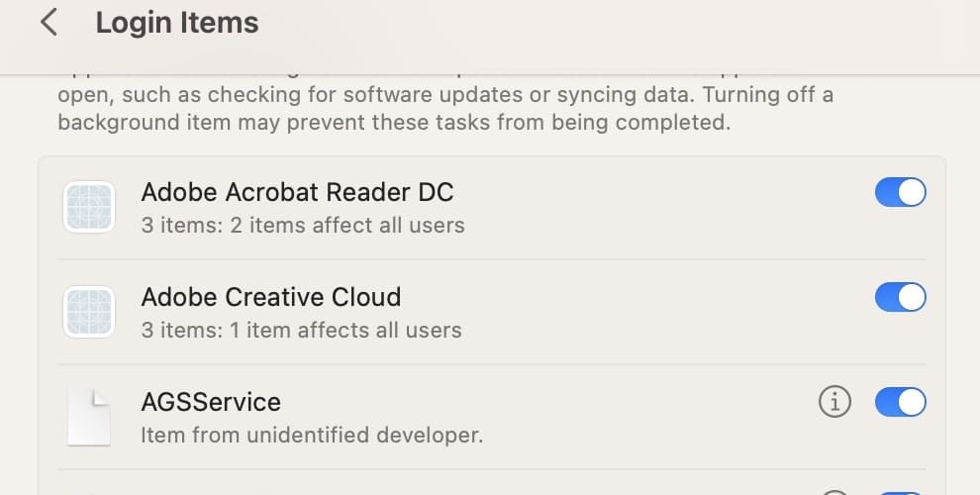Toggle off AGSService background item
Viewport: 980px width, 495px height.
click(900, 402)
